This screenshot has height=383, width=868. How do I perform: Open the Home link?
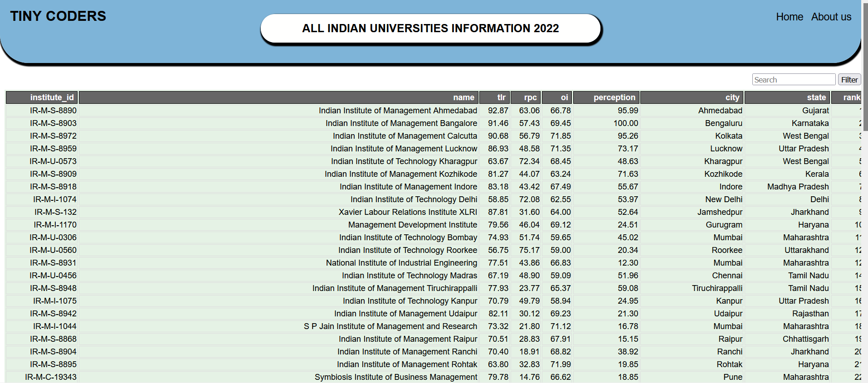(x=789, y=17)
